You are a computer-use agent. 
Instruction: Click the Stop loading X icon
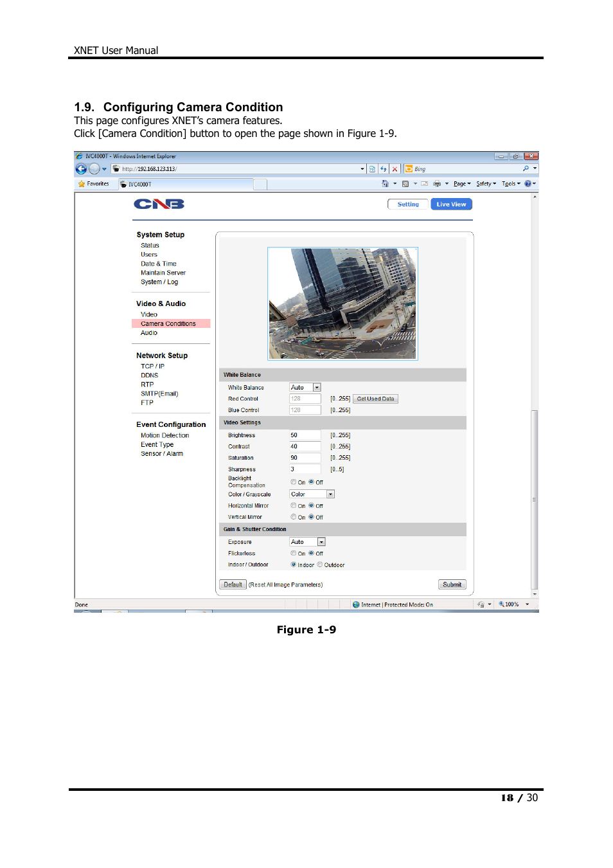(x=395, y=169)
